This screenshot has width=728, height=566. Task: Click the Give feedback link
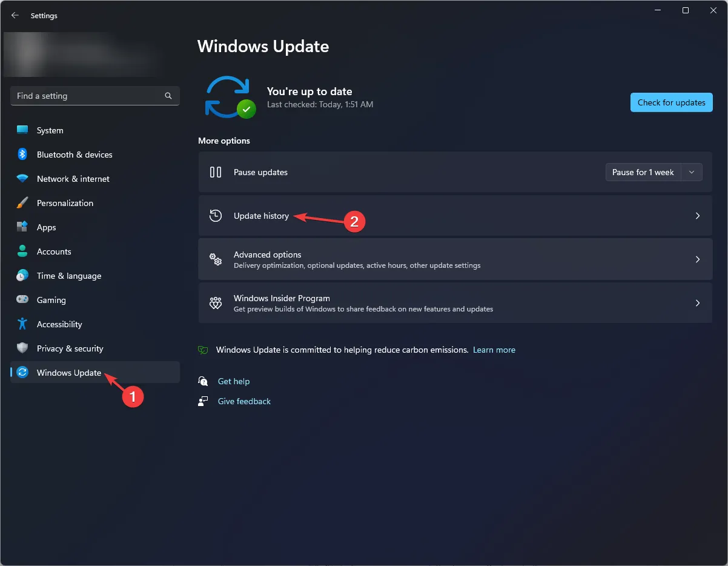244,401
